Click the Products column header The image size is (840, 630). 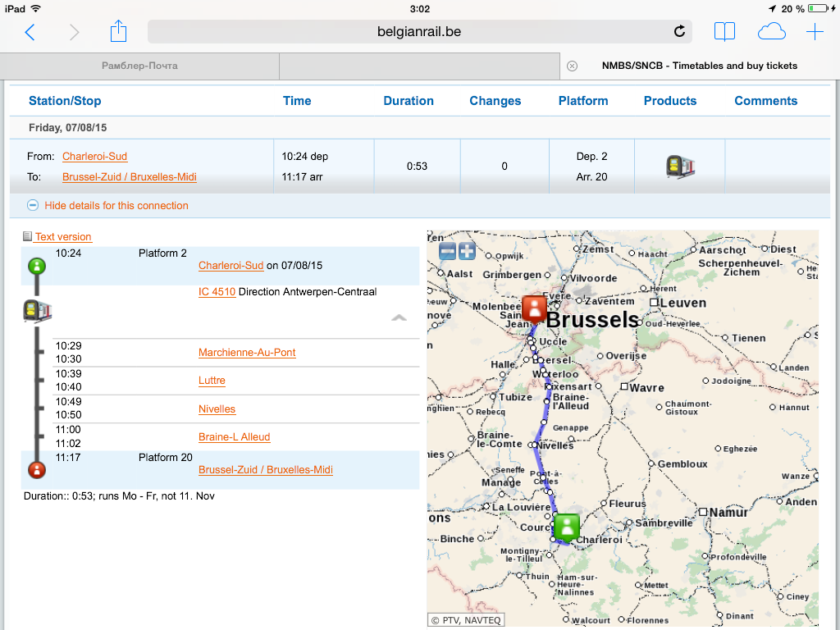pyautogui.click(x=670, y=101)
